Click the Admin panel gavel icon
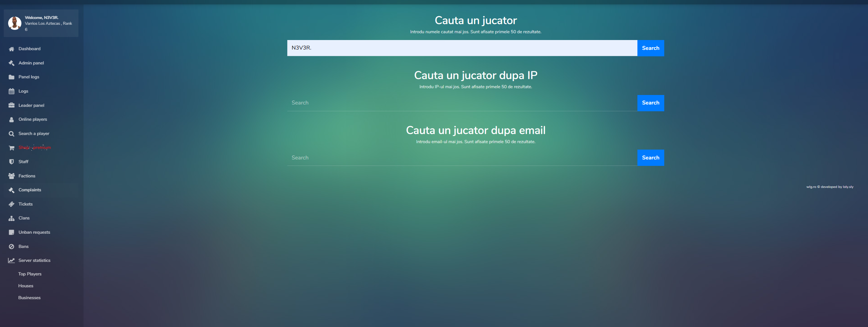This screenshot has height=327, width=868. (12, 63)
